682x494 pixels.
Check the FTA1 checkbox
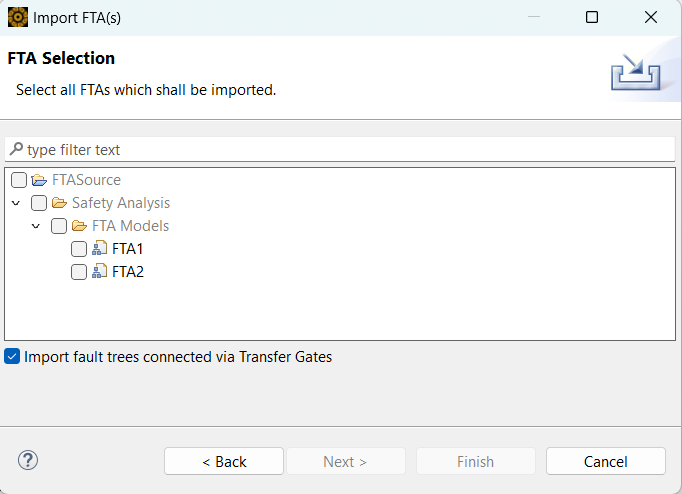click(79, 249)
